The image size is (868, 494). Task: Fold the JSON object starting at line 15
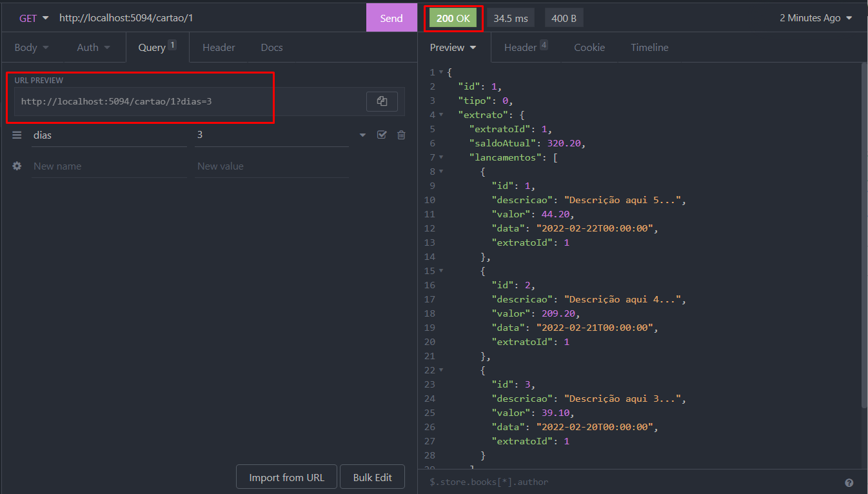(441, 271)
